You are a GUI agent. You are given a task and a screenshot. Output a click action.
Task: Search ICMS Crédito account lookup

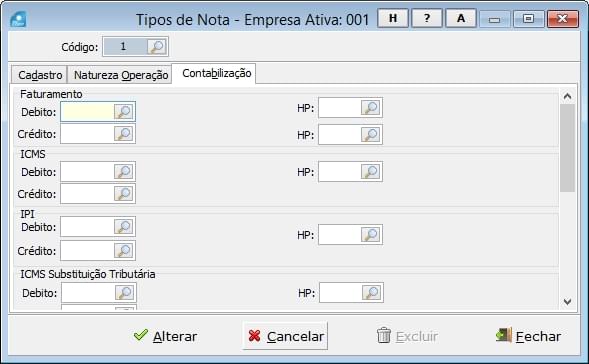point(124,194)
